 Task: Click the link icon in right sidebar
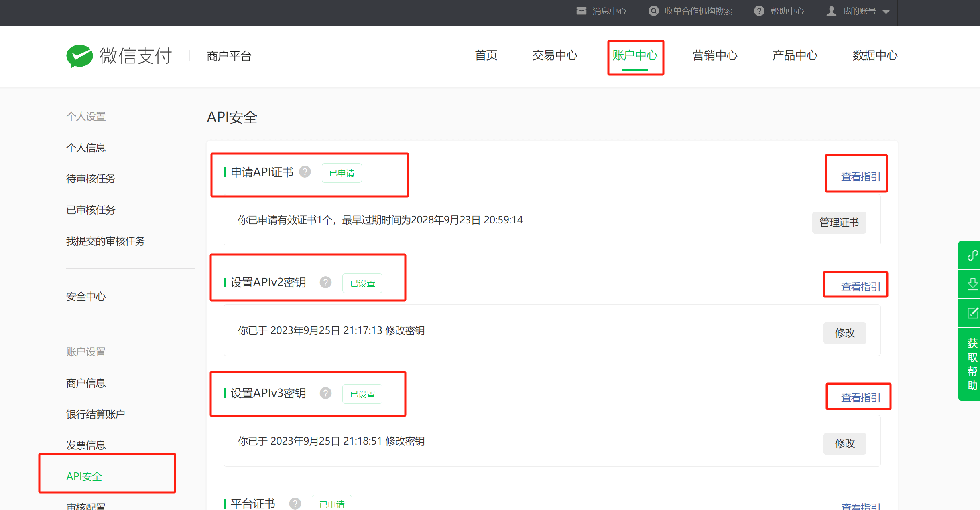tap(972, 255)
